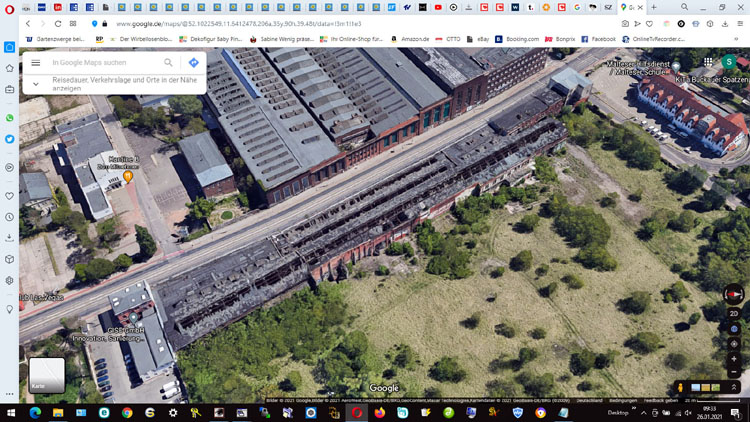The image size is (750, 422).
Task: Switch to the dark-blue 'W' browser tab
Action: 515,7
